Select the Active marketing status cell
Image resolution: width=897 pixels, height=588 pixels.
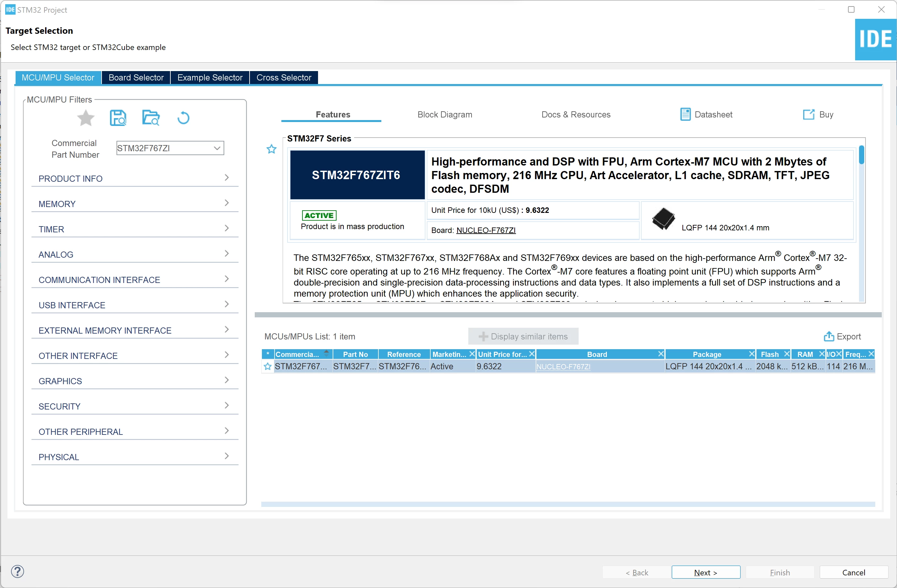pyautogui.click(x=452, y=366)
